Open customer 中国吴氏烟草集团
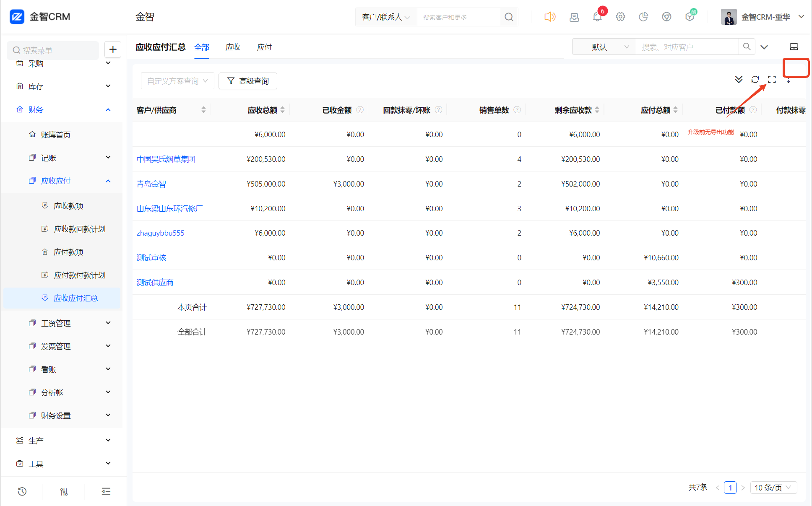 [166, 159]
